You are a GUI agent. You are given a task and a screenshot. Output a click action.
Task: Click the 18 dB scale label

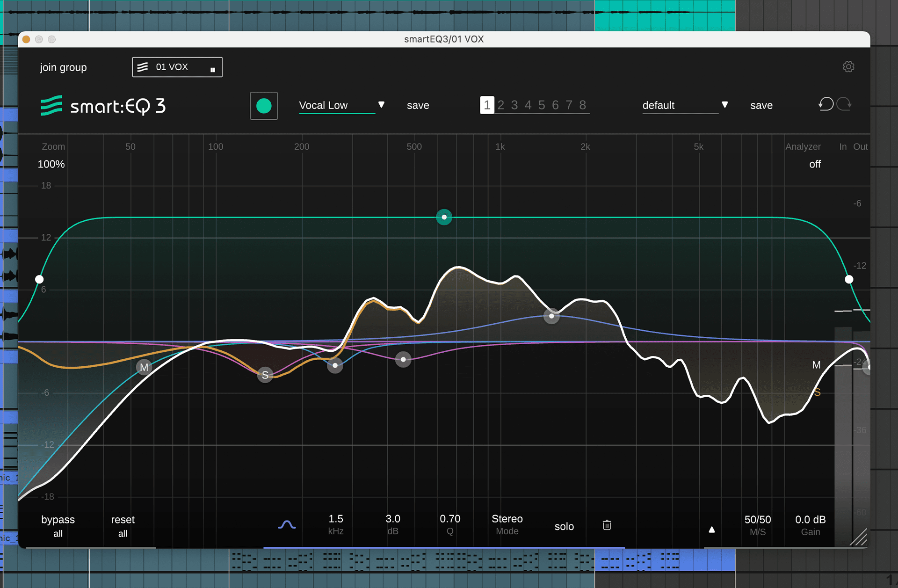46,185
